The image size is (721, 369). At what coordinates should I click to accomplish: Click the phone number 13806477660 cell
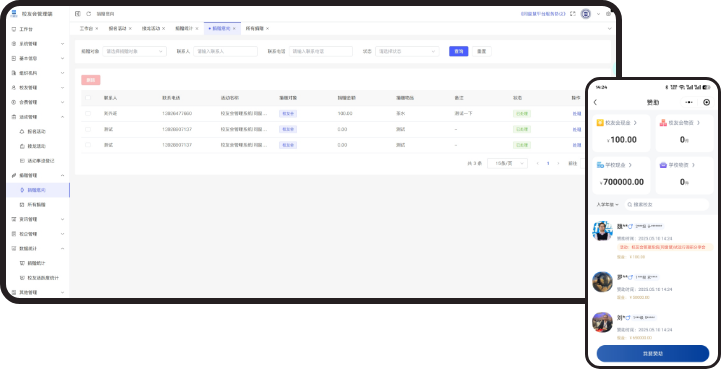[x=177, y=114]
